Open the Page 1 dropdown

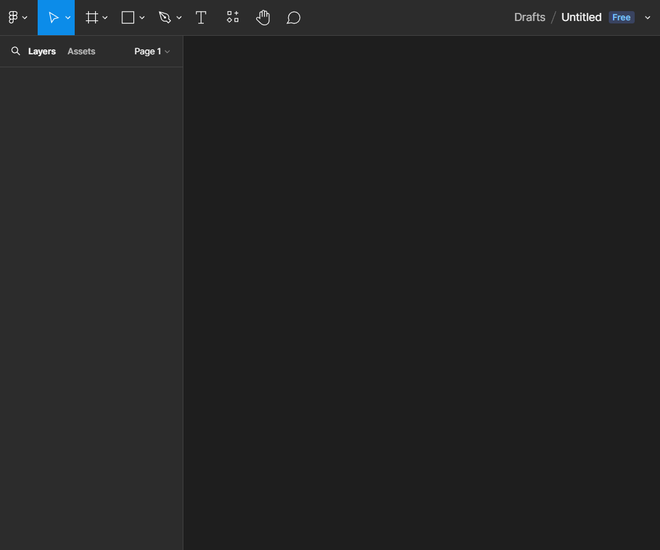(152, 51)
